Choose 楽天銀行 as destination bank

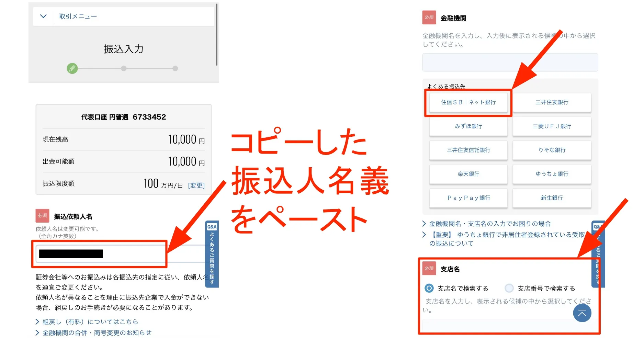coord(468,174)
